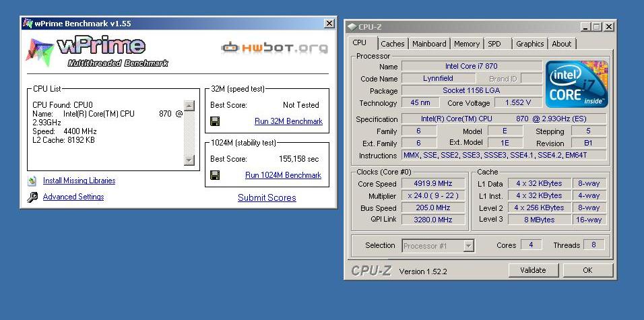
Task: Close the CPU-Z window
Action: tap(609, 27)
